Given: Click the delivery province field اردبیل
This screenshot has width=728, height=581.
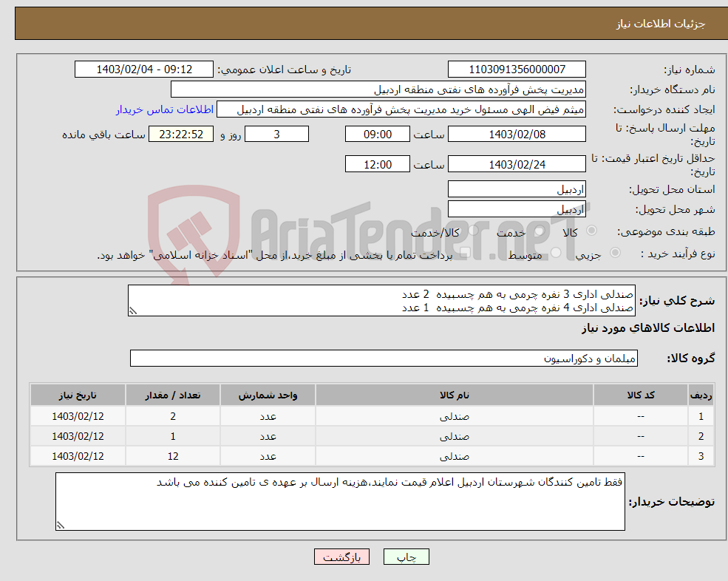Looking at the screenshot, I should [517, 189].
